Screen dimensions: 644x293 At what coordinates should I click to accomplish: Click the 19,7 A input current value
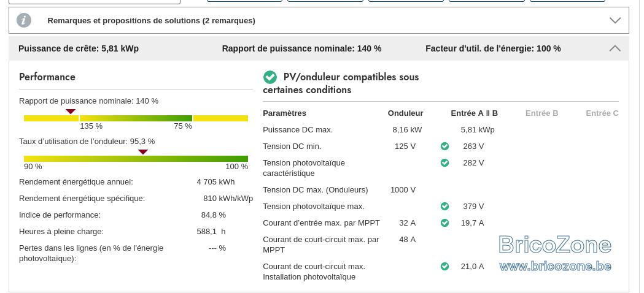tap(472, 223)
